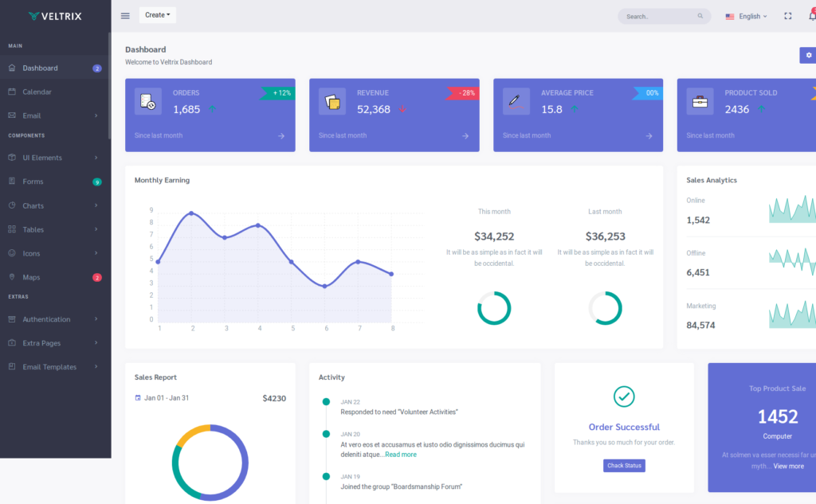
Task: Click the Offline value 6,451
Action: pyautogui.click(x=698, y=272)
